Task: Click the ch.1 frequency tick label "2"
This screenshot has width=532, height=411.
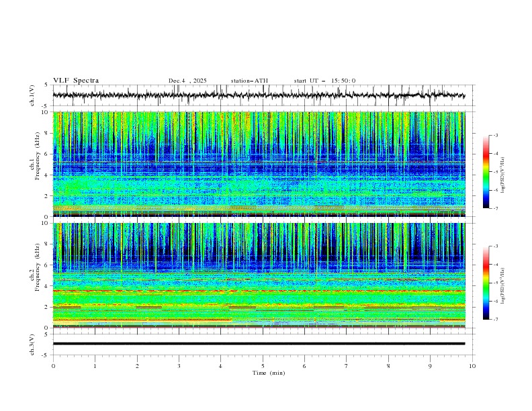Action: 47,196
